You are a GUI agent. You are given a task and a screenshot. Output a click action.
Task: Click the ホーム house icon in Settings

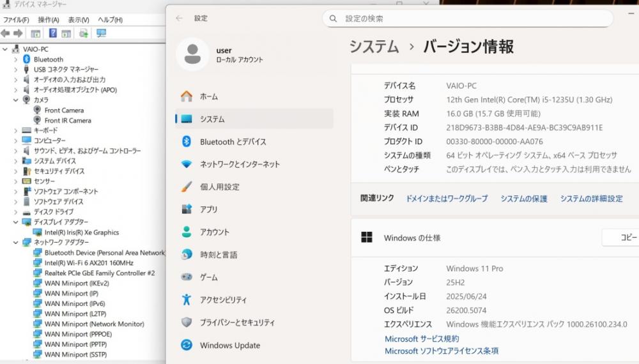pos(187,96)
